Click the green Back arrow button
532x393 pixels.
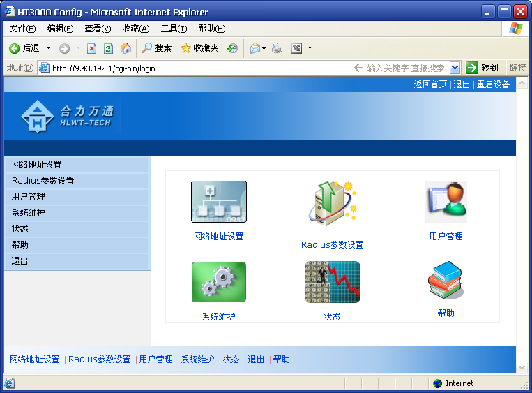pos(14,48)
